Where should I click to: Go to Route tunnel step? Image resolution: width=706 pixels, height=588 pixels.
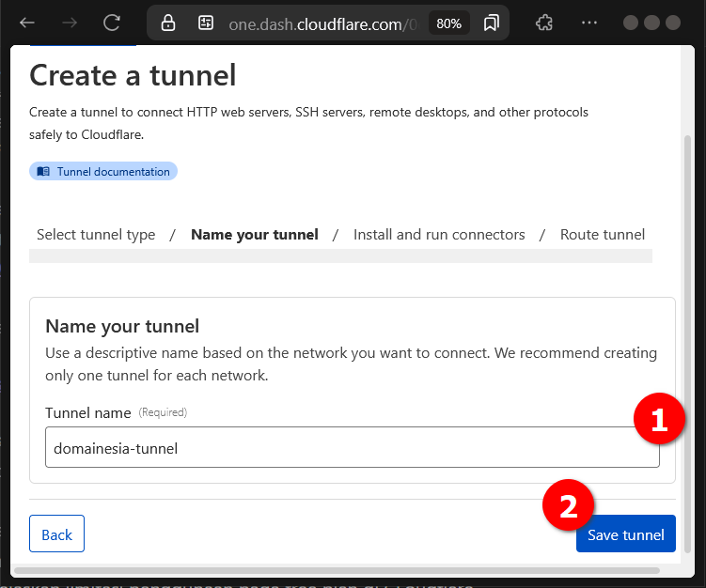coord(603,235)
